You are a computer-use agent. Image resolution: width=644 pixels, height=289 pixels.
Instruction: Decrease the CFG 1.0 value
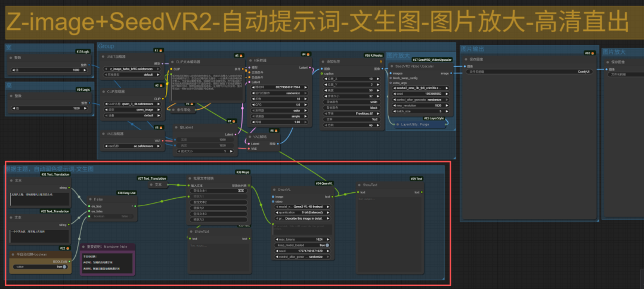click(253, 104)
